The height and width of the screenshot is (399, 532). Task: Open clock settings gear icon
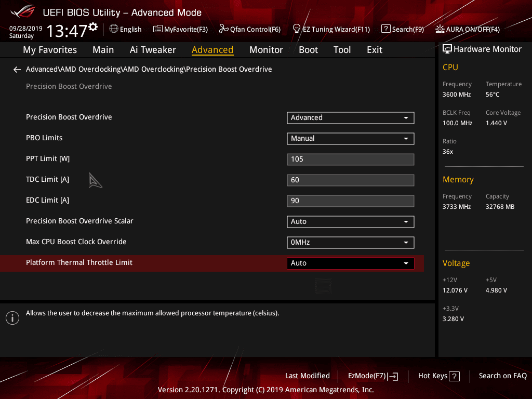(93, 27)
